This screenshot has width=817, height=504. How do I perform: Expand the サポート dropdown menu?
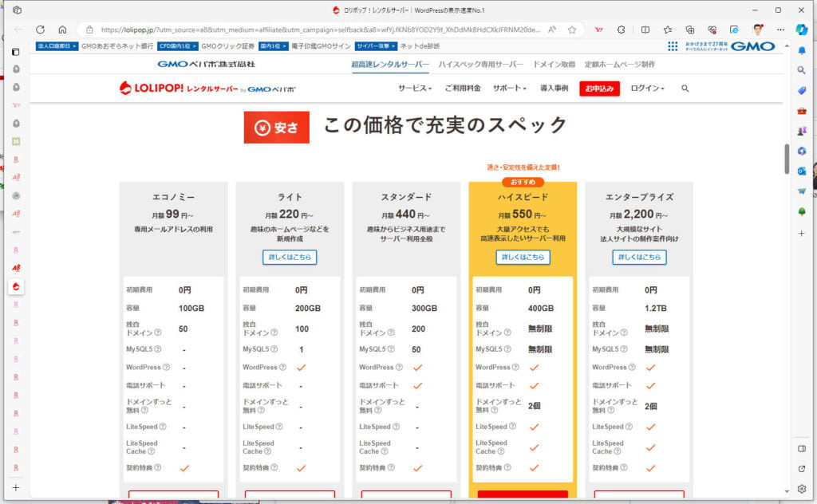(509, 89)
